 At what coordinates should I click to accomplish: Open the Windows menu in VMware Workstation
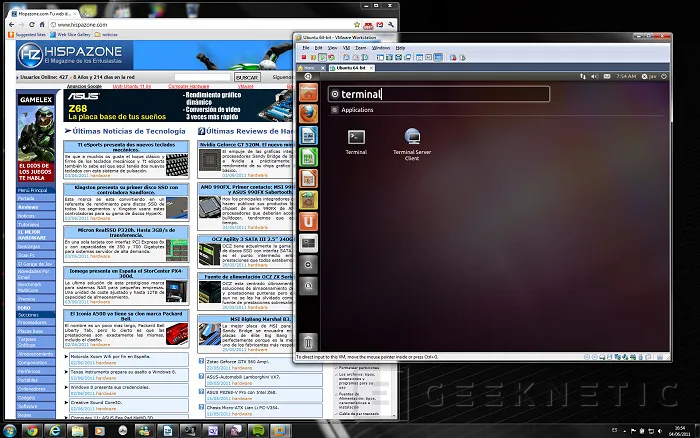381,48
